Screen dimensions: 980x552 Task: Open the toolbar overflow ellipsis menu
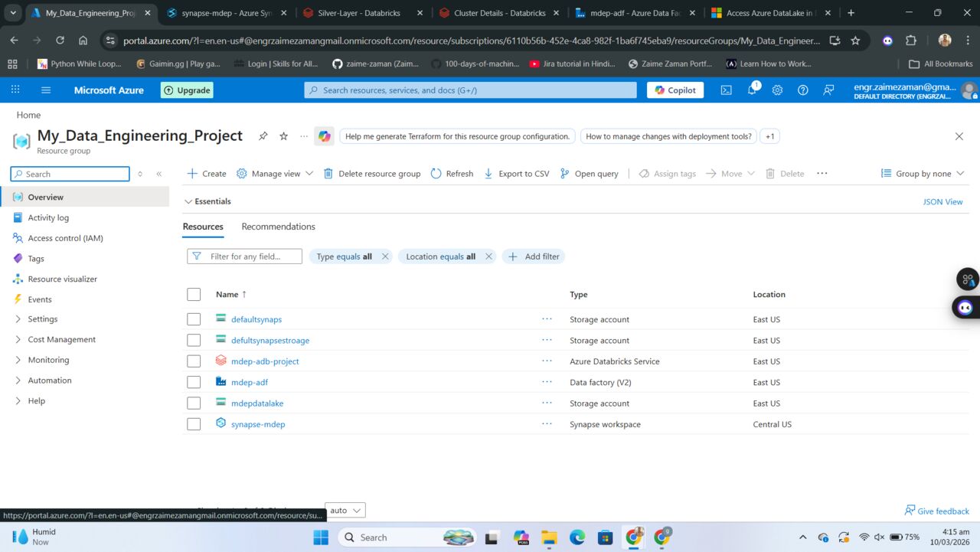click(822, 174)
